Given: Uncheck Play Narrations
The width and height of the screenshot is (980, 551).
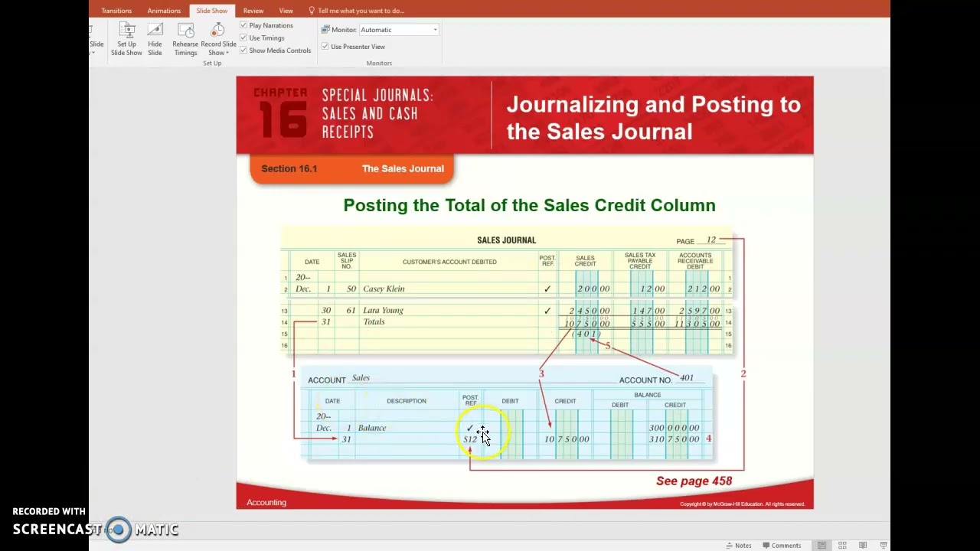Looking at the screenshot, I should [243, 25].
